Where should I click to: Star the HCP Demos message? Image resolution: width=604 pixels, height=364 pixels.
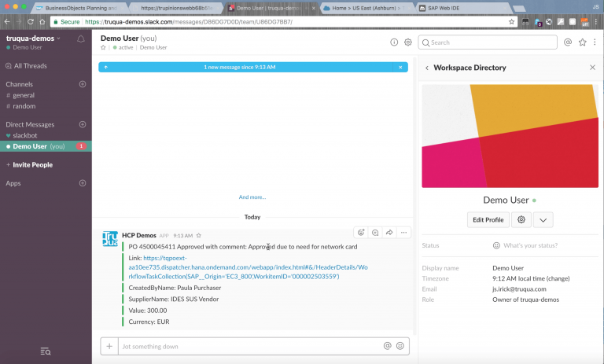click(x=199, y=235)
